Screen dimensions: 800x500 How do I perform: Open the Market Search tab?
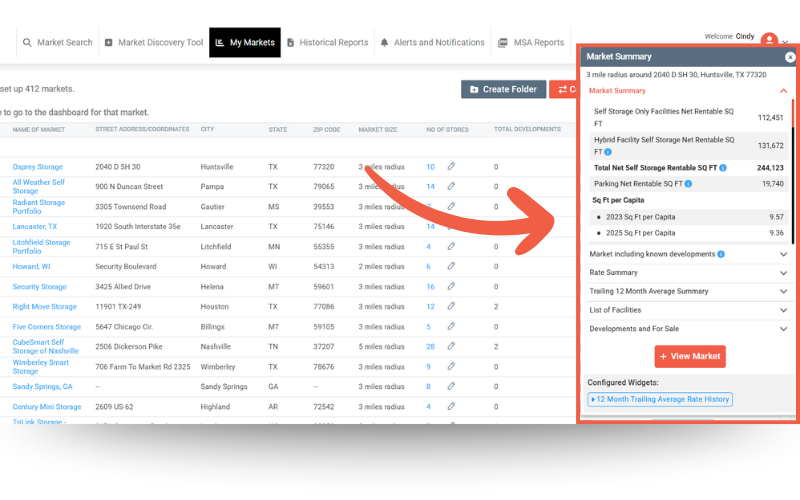click(57, 43)
